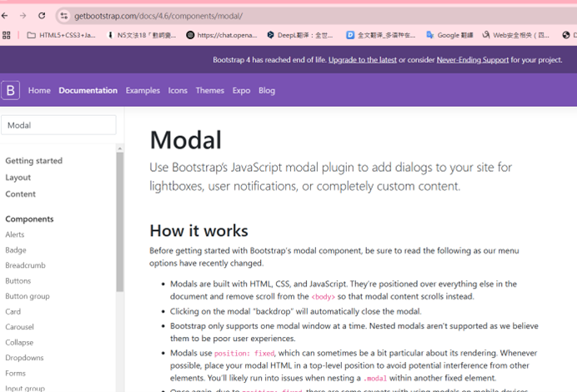577x392 pixels.
Task: Expand Content section in sidebar
Action: (x=21, y=194)
